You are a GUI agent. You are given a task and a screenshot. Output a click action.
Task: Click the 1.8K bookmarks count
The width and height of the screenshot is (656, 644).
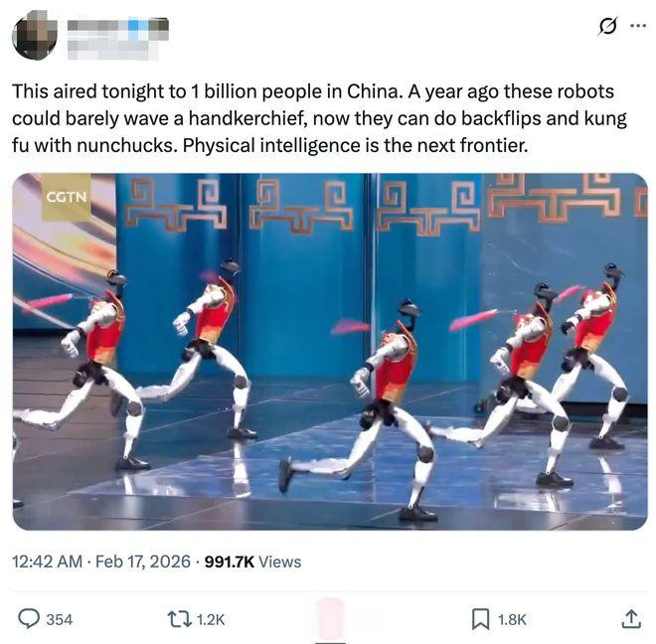click(x=512, y=620)
